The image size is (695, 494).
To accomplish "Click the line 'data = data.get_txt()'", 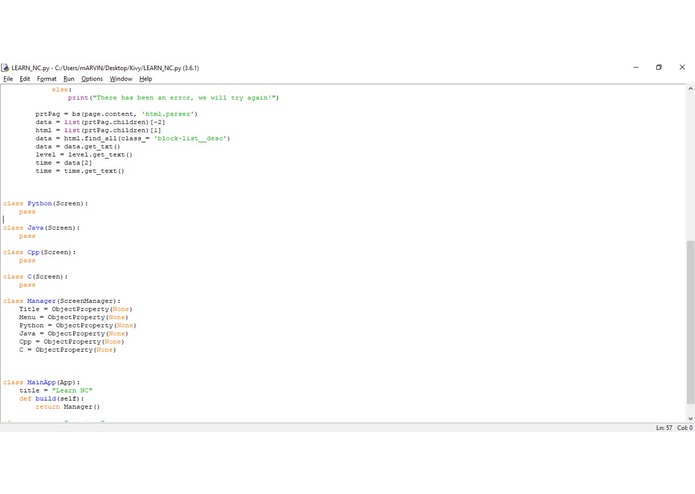I will (78, 146).
